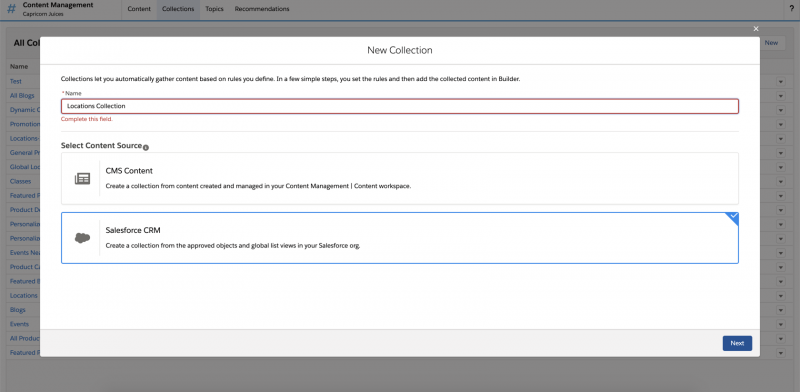The height and width of the screenshot is (392, 800).
Task: Open the help question mark icon
Action: [x=791, y=9]
